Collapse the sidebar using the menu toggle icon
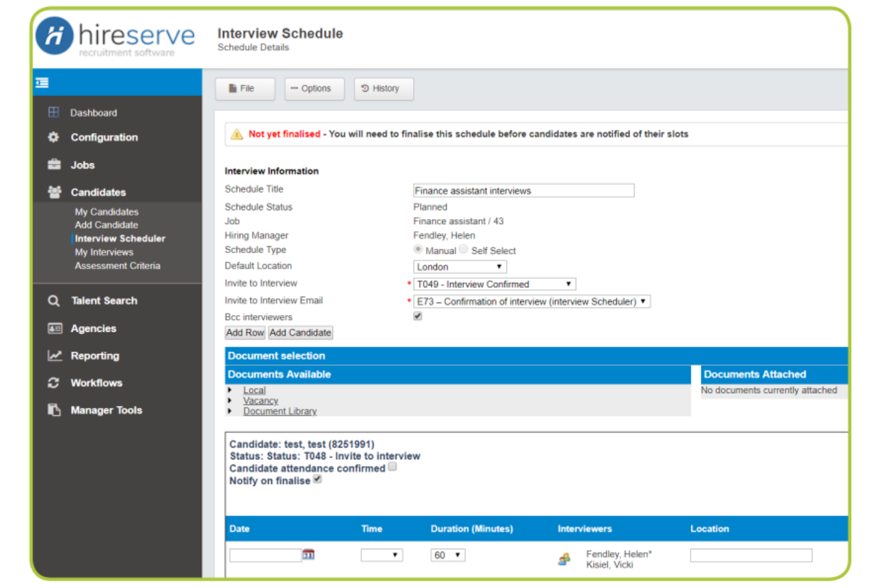This screenshot has height=588, width=882. click(x=42, y=83)
